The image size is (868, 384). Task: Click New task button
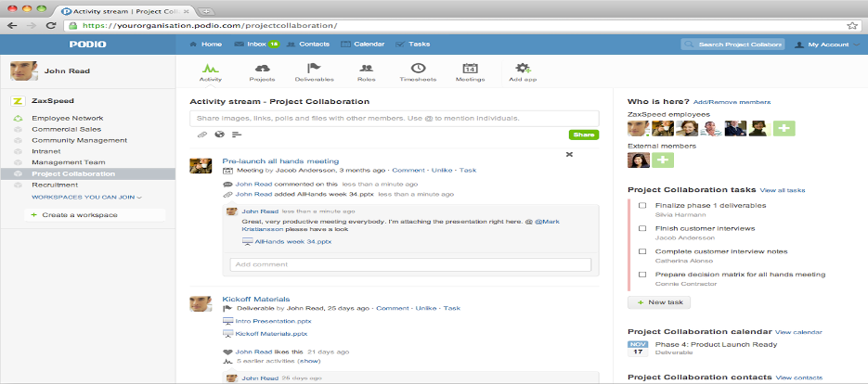point(659,302)
